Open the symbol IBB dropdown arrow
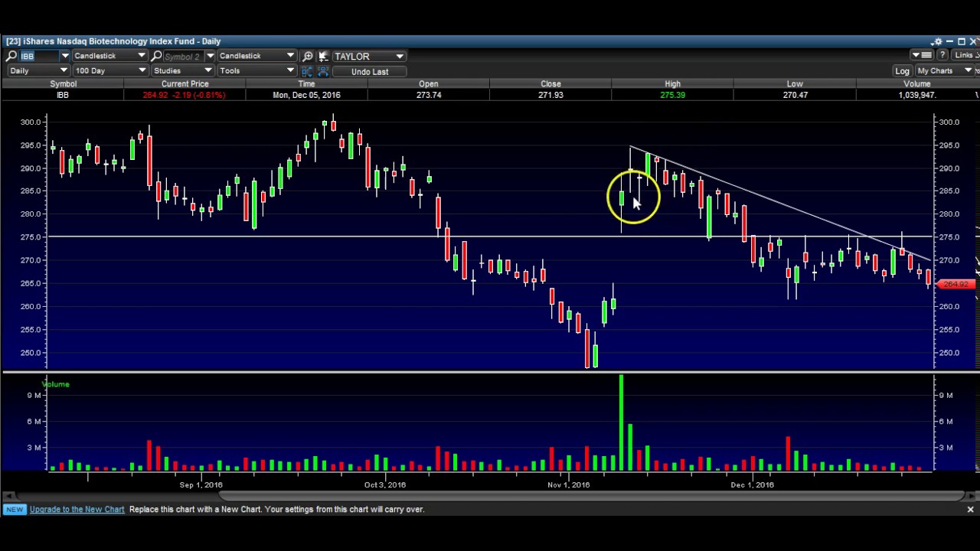The height and width of the screenshot is (551, 980). click(x=65, y=56)
